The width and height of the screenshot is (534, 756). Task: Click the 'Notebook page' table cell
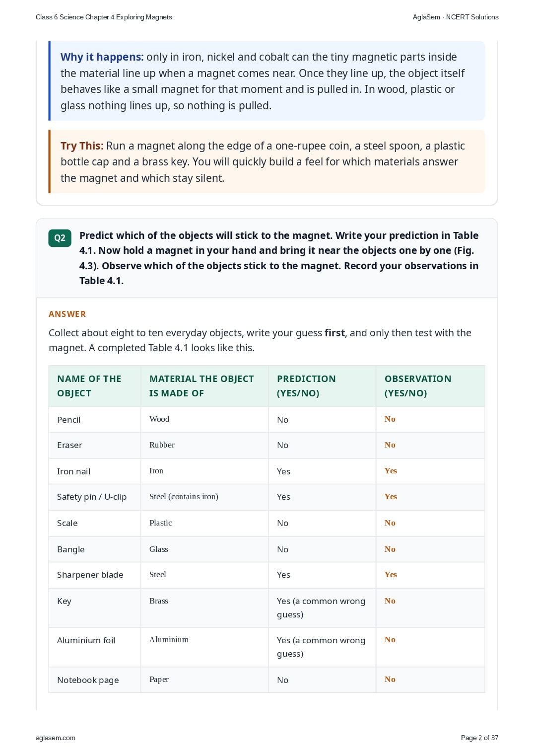tap(95, 680)
